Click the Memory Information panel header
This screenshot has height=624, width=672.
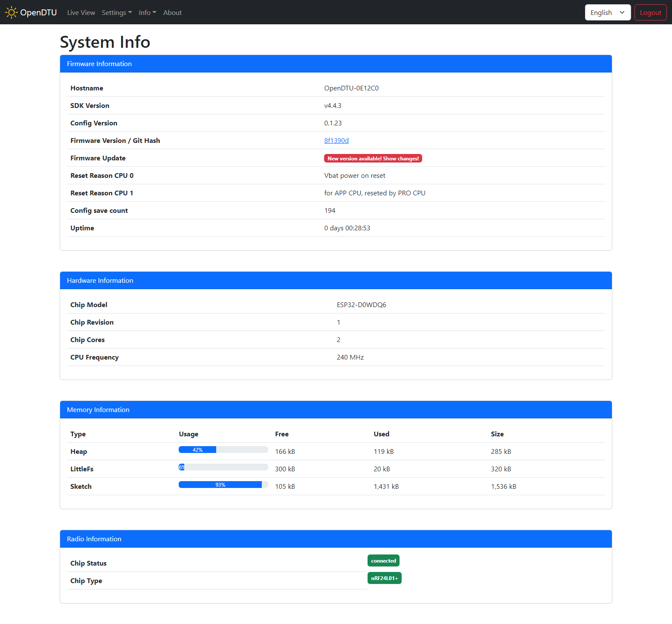pyautogui.click(x=336, y=410)
